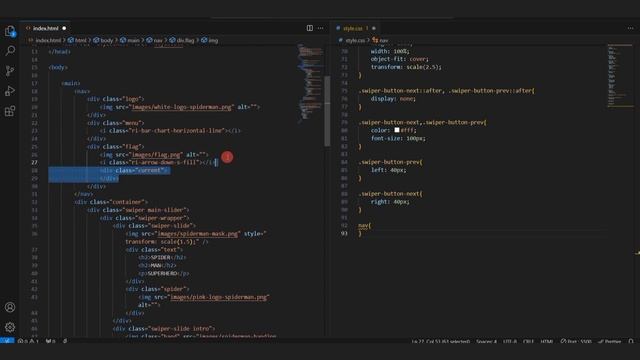This screenshot has height=360, width=640.
Task: Open the Run and Debug view
Action: 10,91
